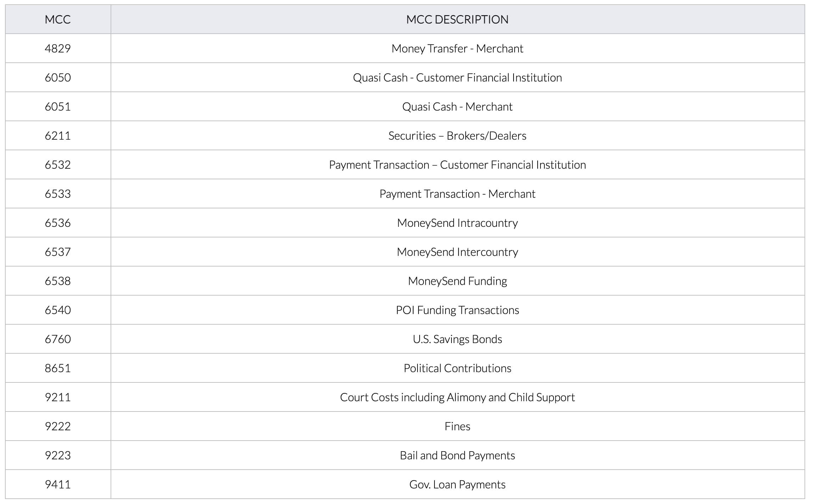Click the Securities – Brokers/Dealers description
813x504 pixels.
pyautogui.click(x=457, y=136)
